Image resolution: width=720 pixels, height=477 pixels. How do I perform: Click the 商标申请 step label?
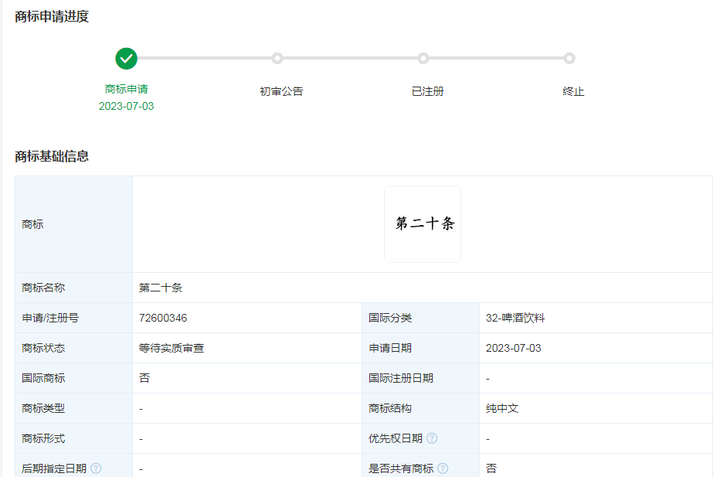click(x=126, y=89)
